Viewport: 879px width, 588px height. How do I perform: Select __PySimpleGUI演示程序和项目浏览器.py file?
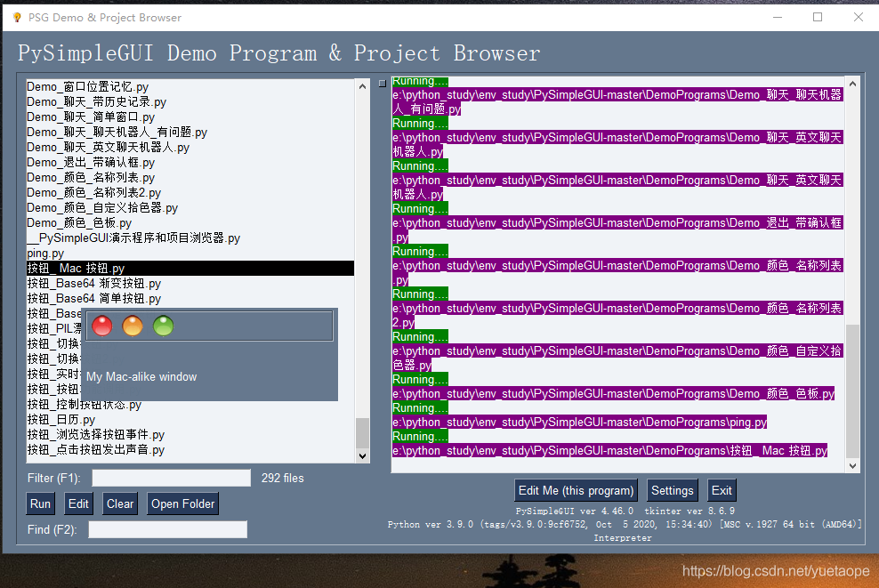190,238
